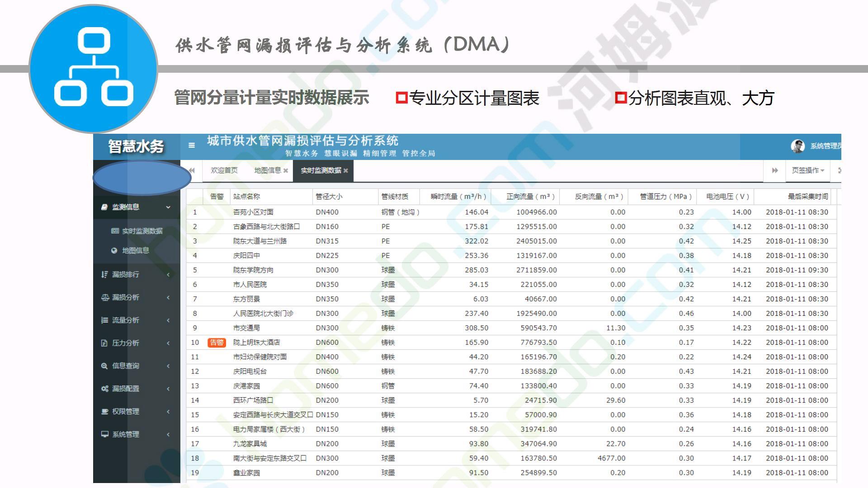The image size is (868, 488).
Task: Click the 信息查询 magnifier icon
Action: [x=104, y=366]
